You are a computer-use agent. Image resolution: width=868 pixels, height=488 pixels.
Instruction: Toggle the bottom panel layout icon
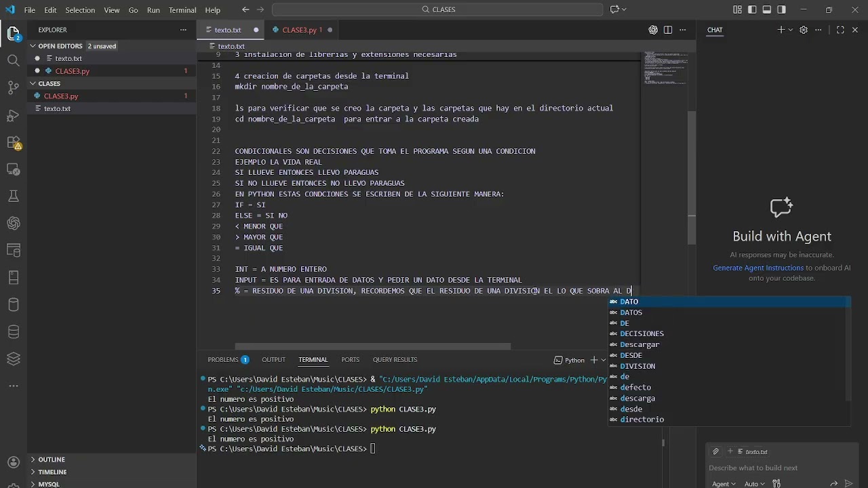tap(767, 10)
